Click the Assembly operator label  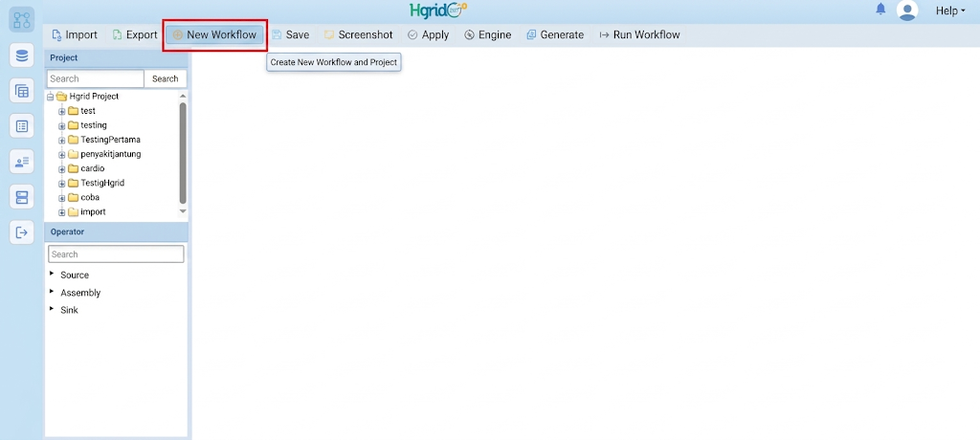point(80,293)
